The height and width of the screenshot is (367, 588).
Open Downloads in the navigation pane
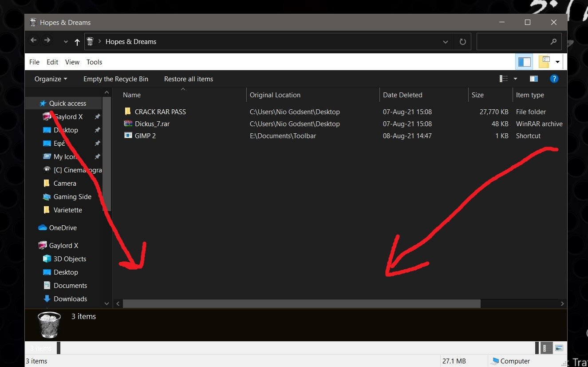(70, 299)
